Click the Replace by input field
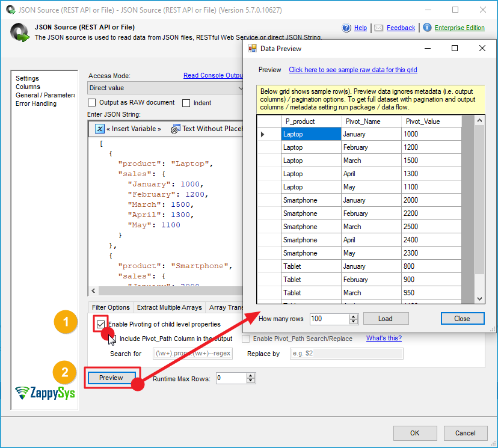This screenshot has height=448, width=498. click(346, 354)
